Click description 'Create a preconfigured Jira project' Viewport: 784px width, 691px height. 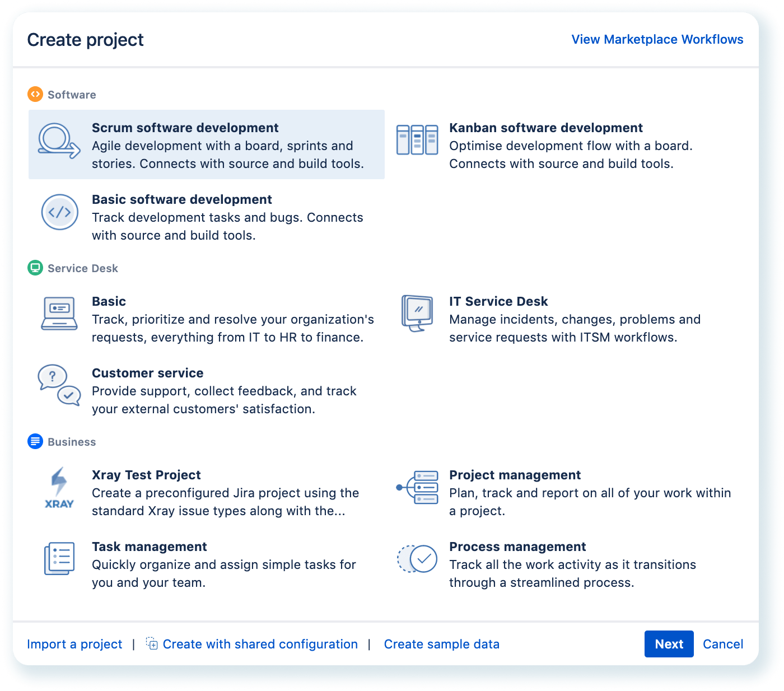click(225, 502)
